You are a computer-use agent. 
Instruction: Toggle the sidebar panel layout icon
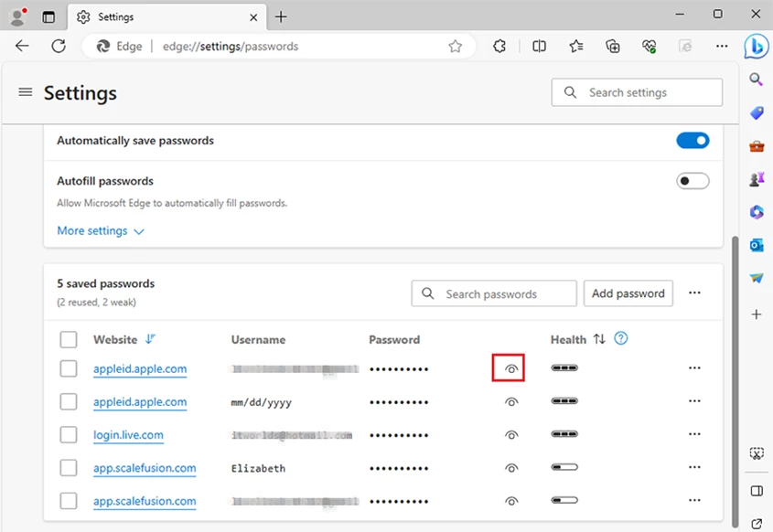pos(757,491)
